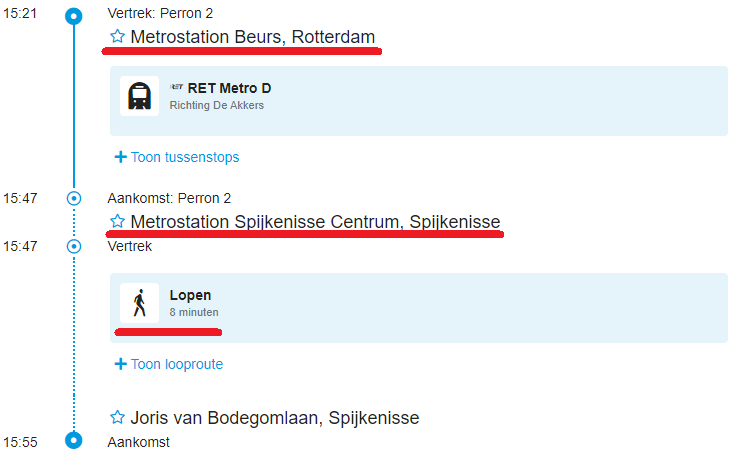729x461 pixels.
Task: Click the 8 minuten walking duration
Action: (x=194, y=312)
